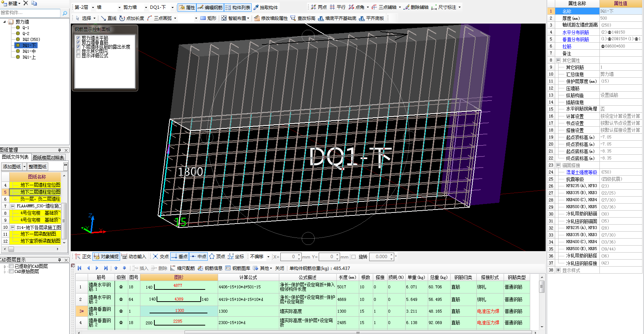
Task: Check 已提取的CAD图层 checkbox
Action: point(11,266)
